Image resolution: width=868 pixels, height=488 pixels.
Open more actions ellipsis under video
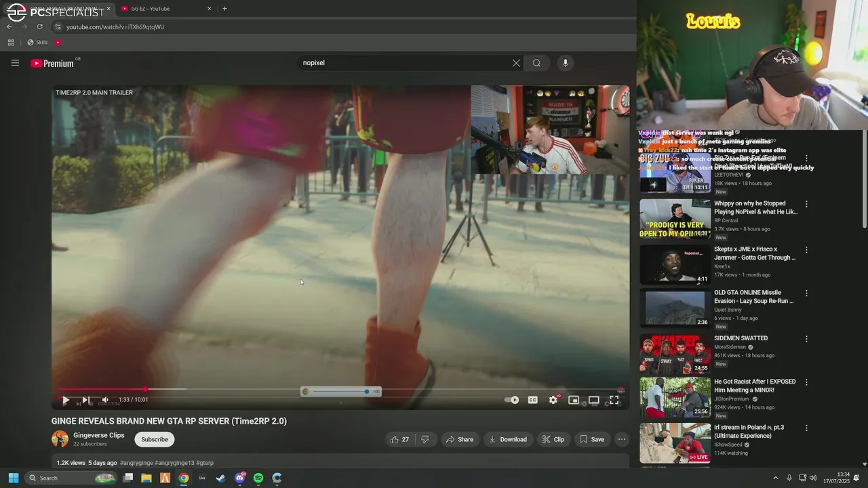pyautogui.click(x=621, y=439)
